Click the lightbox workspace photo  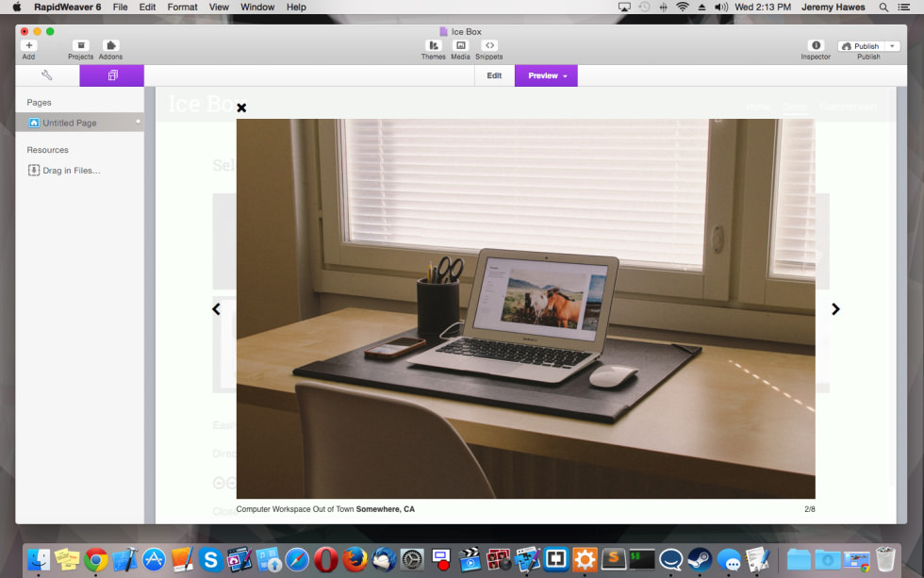click(x=526, y=308)
